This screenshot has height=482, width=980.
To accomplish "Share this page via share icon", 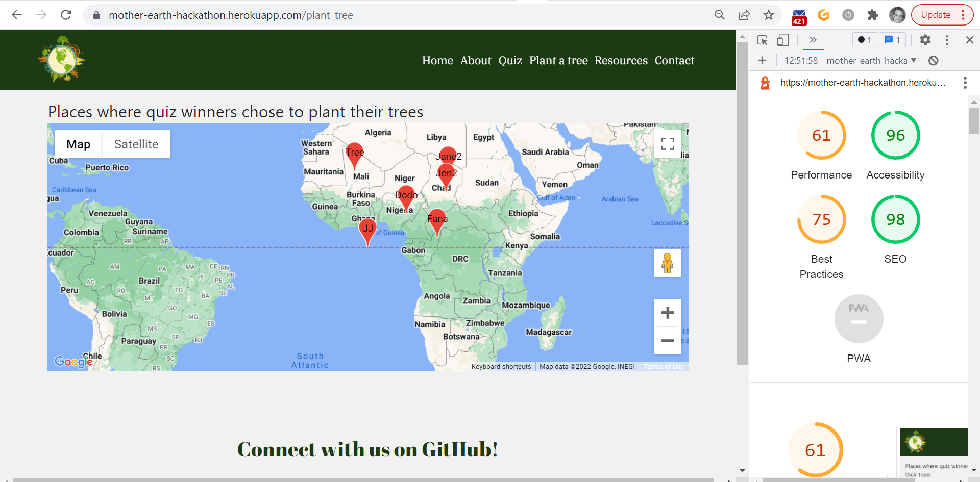I will pyautogui.click(x=744, y=15).
